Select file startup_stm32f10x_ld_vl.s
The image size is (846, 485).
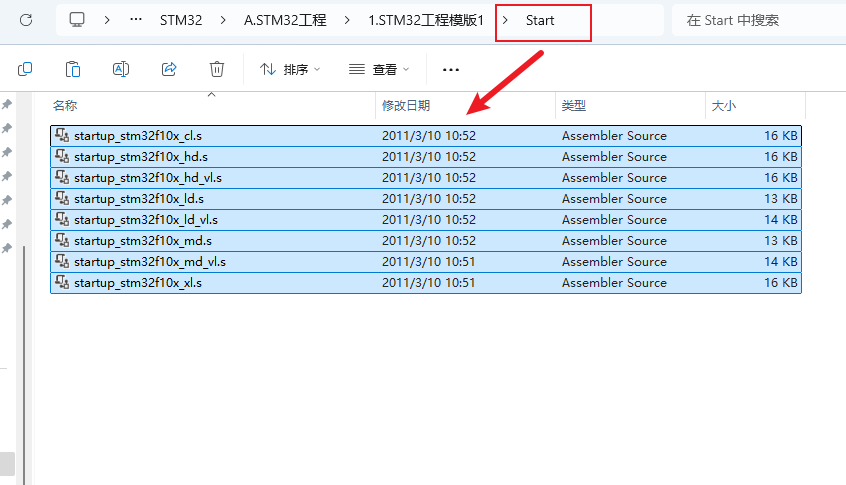426,220
